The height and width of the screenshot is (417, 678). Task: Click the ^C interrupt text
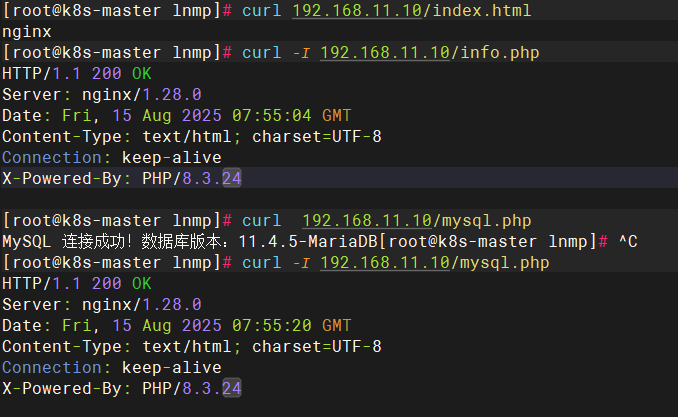click(628, 241)
